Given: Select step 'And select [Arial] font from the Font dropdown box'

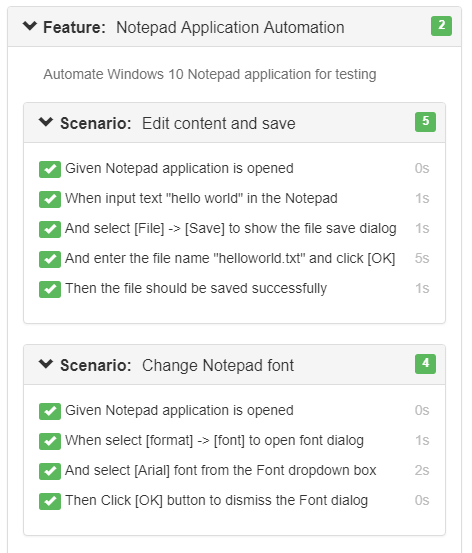Looking at the screenshot, I should click(x=221, y=470).
